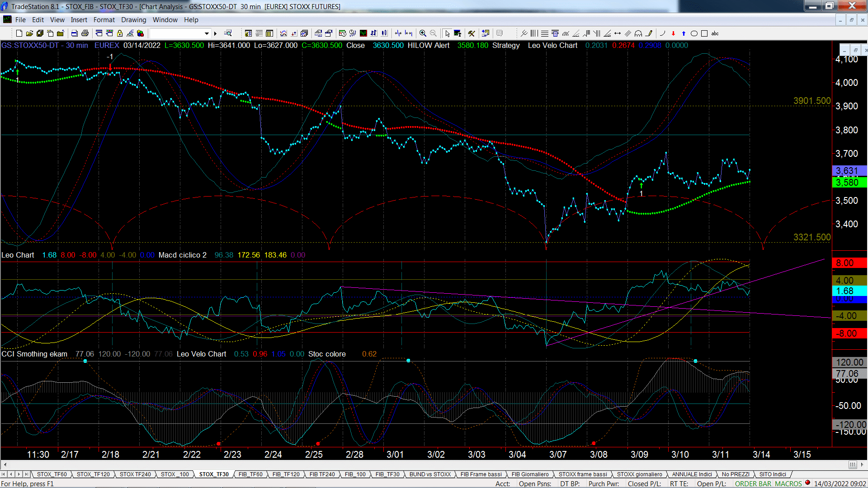Image resolution: width=868 pixels, height=488 pixels.
Task: Click the green chart on black icon
Action: (x=363, y=33)
